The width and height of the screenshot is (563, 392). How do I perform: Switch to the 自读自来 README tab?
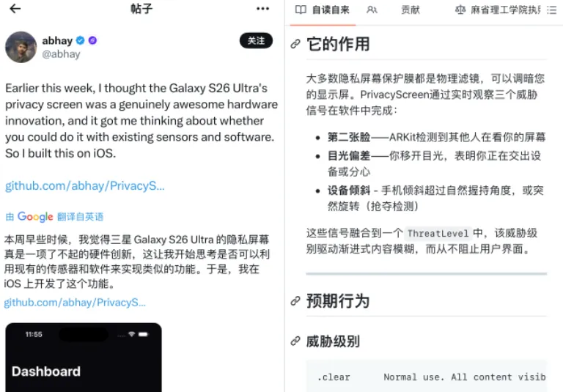tap(323, 10)
